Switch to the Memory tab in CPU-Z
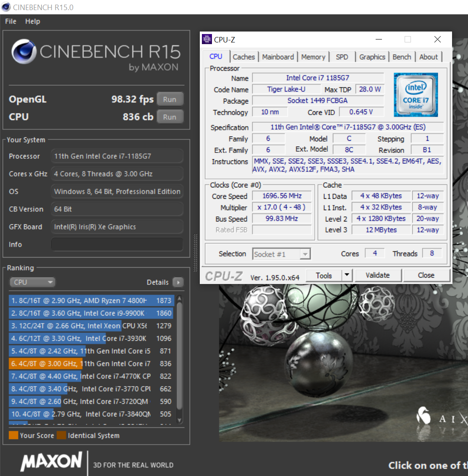 click(x=313, y=57)
